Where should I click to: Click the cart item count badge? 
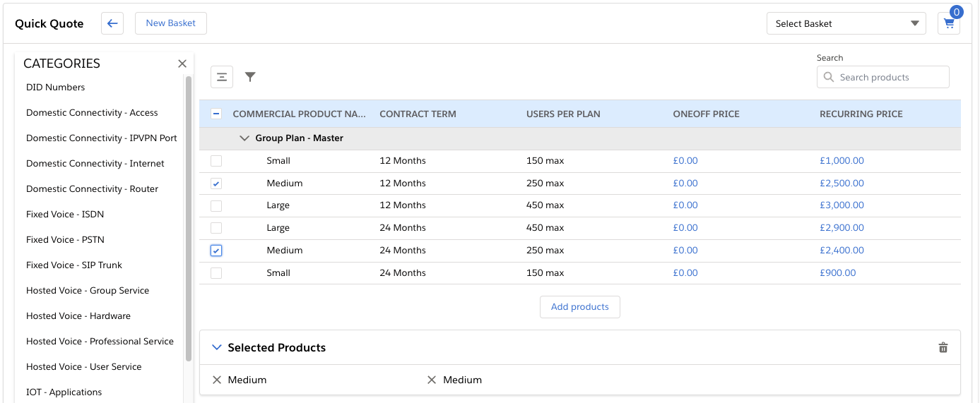[957, 12]
